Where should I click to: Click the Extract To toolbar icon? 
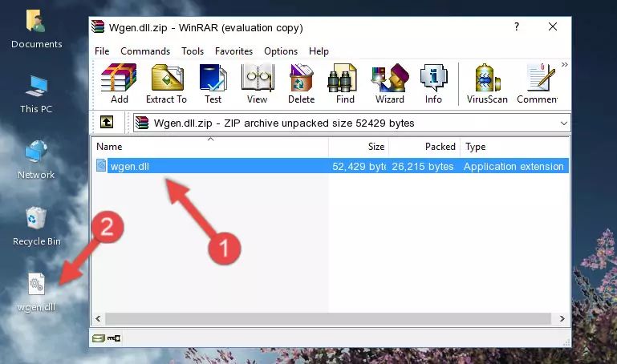166,83
